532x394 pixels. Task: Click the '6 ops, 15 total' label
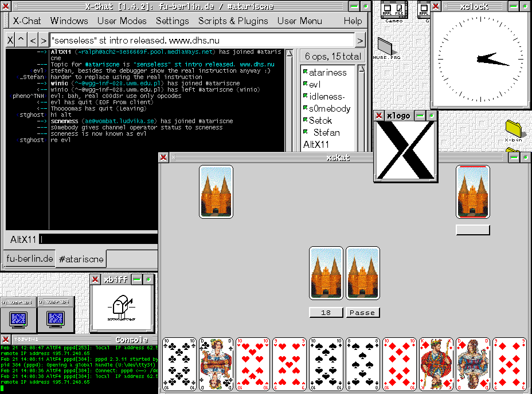pyautogui.click(x=333, y=56)
